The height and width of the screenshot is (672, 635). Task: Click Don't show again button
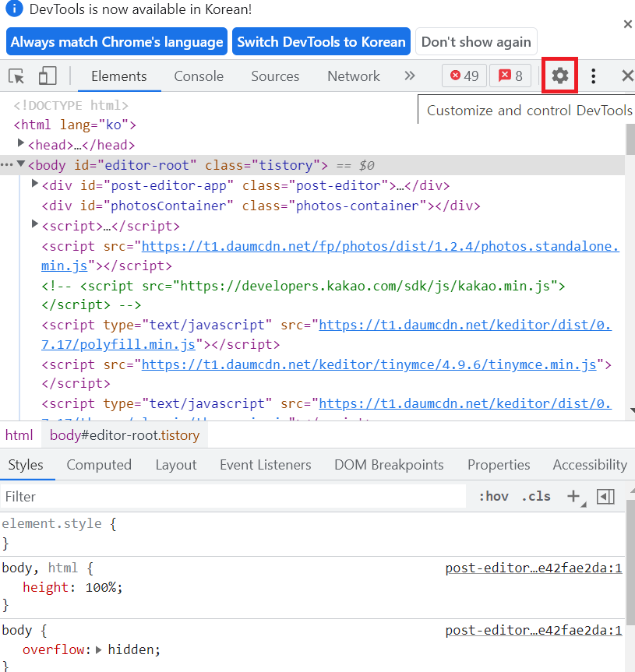[476, 41]
